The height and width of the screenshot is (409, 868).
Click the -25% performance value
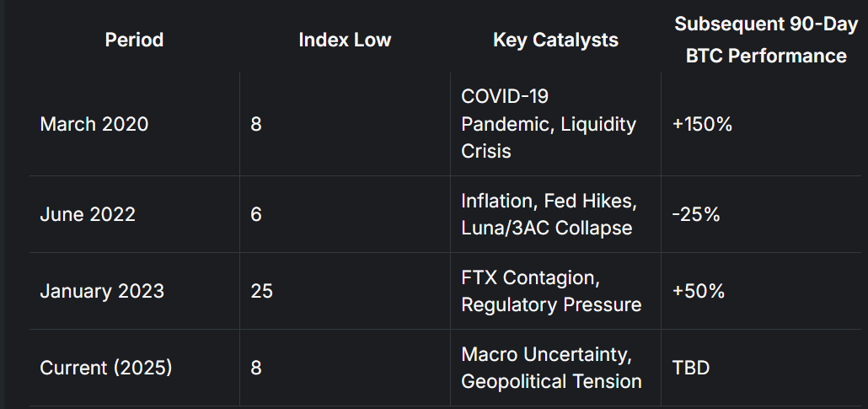(696, 214)
